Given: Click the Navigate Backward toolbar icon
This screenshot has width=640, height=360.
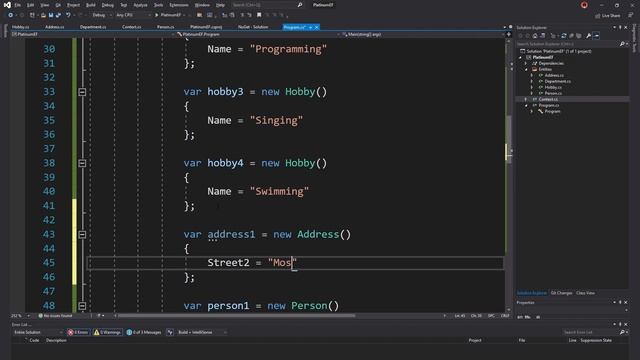Looking at the screenshot, I should click(x=11, y=15).
